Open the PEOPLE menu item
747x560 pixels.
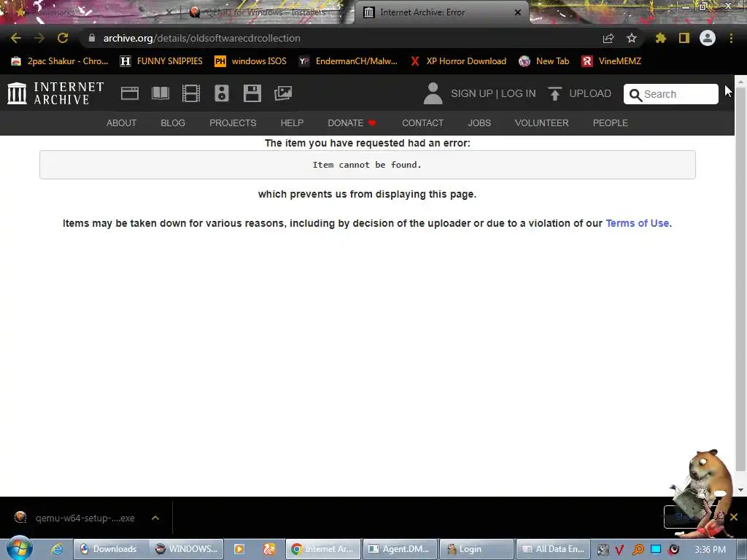[x=611, y=122]
